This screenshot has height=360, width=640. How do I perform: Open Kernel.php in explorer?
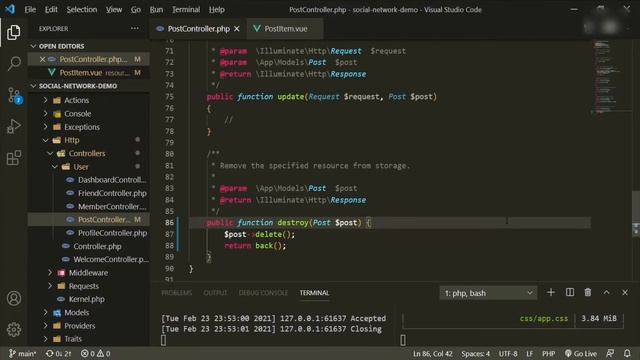(87, 299)
